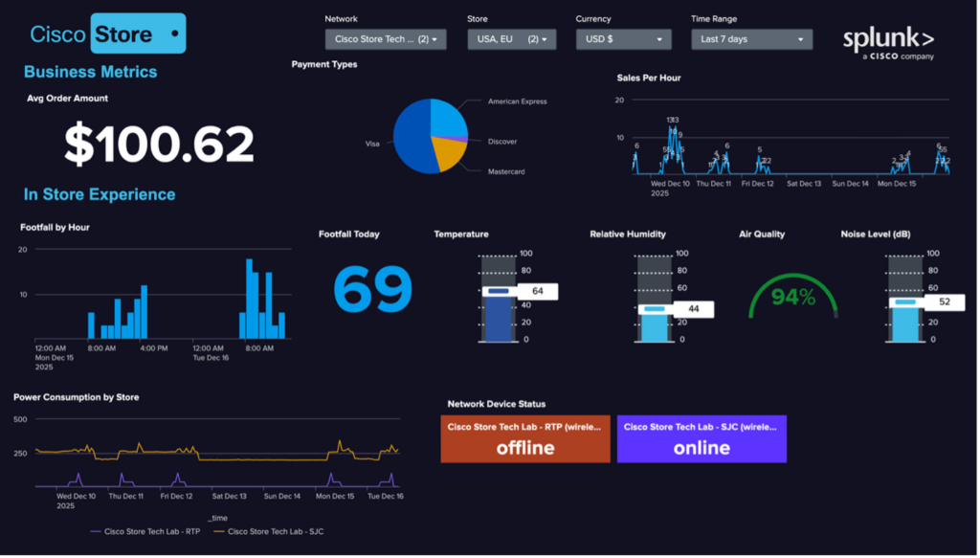
Task: Open the Time Range Last 7 days selector
Action: tap(751, 39)
